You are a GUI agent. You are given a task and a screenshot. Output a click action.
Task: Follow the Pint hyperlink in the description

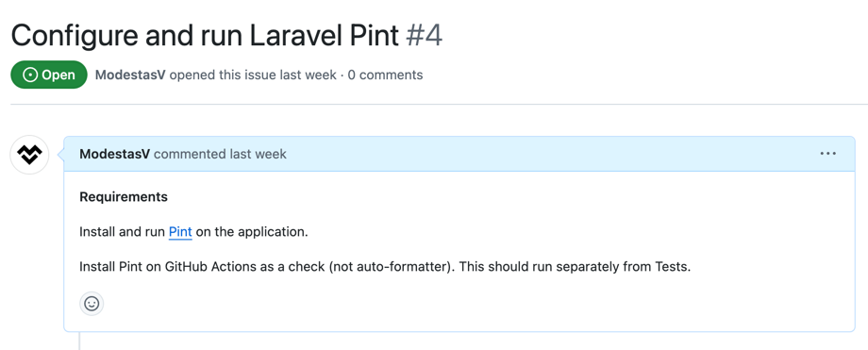click(x=180, y=231)
